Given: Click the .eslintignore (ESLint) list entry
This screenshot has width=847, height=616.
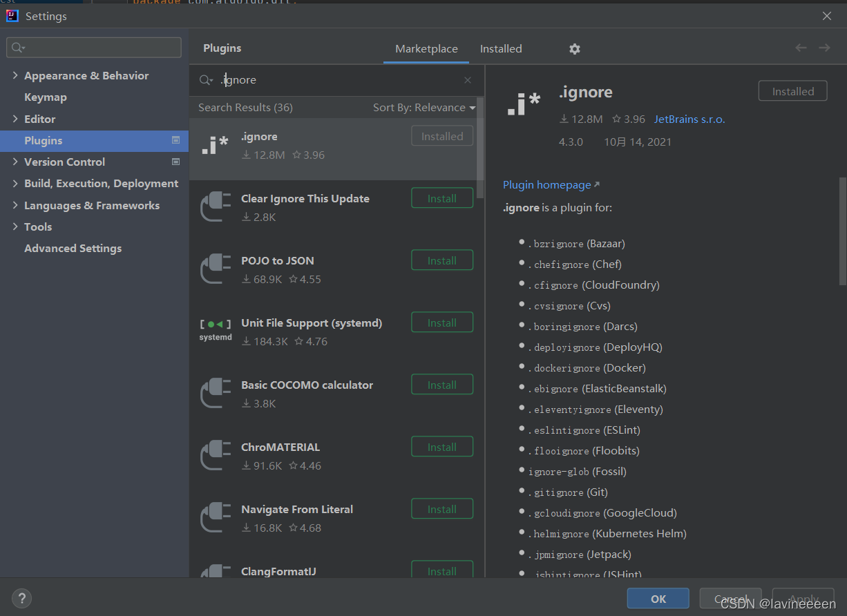Looking at the screenshot, I should 584,430.
